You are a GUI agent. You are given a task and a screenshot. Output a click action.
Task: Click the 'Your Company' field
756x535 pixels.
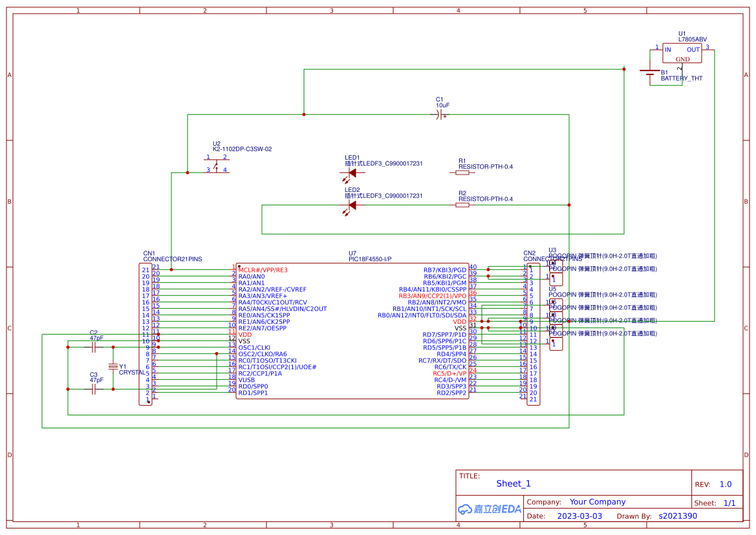[598, 502]
